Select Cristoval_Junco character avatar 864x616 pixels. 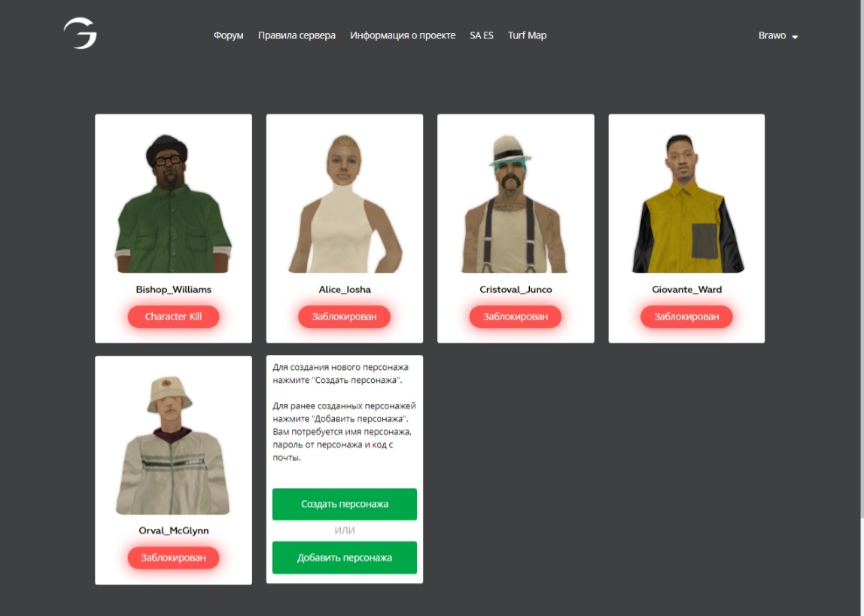pyautogui.click(x=516, y=203)
